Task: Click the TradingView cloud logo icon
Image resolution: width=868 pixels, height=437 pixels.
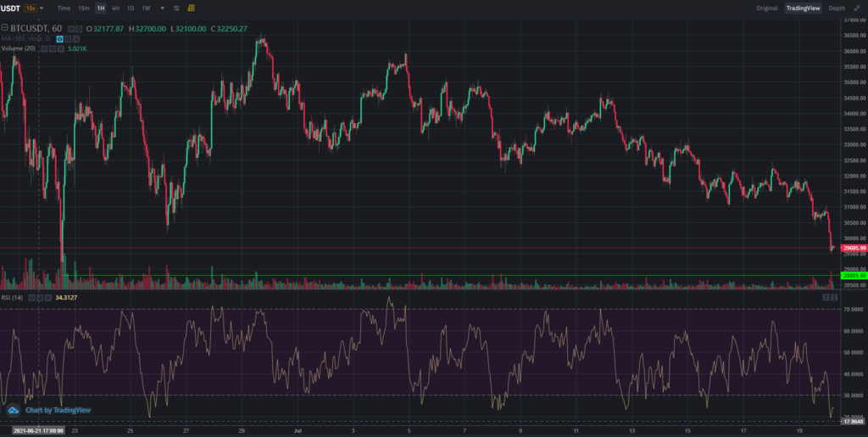Action: pos(13,410)
